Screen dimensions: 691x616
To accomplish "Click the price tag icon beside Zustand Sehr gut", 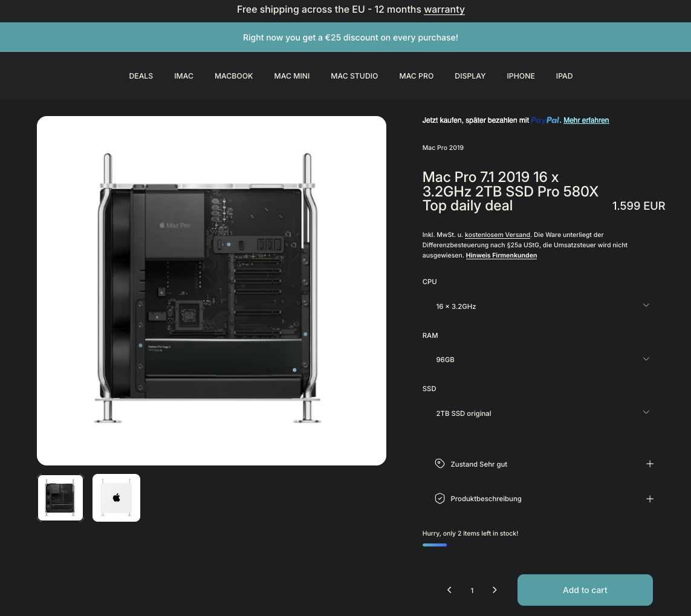I will (440, 464).
